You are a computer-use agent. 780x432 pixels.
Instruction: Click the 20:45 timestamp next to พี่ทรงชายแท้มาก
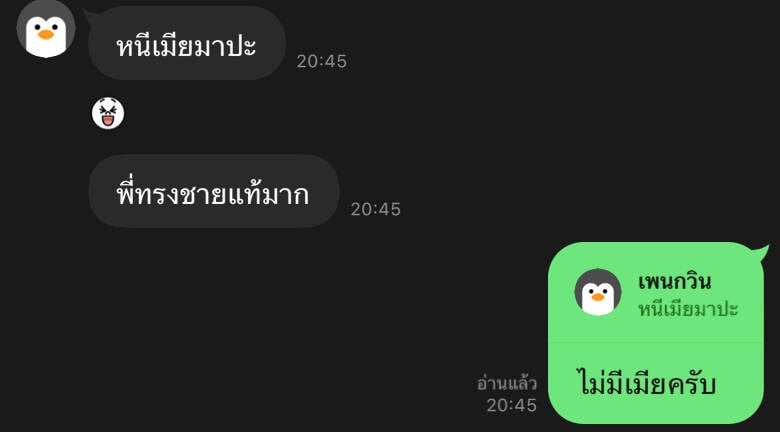[x=376, y=210]
